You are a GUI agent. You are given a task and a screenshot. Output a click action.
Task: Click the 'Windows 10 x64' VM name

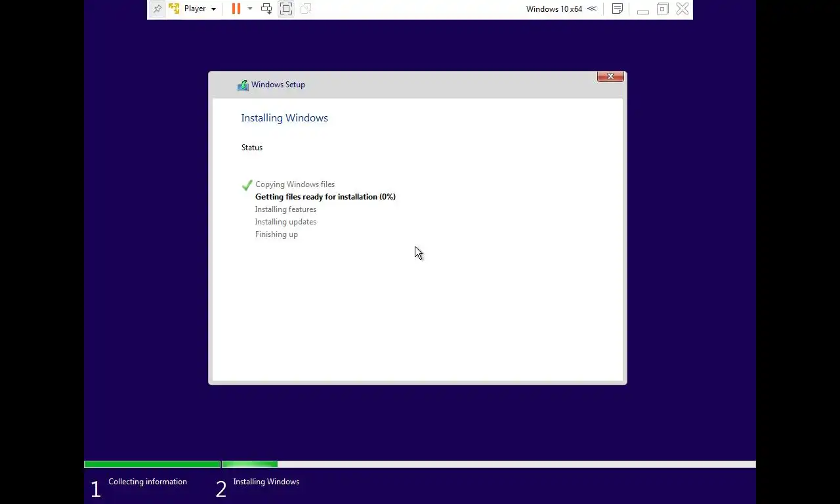click(x=554, y=9)
